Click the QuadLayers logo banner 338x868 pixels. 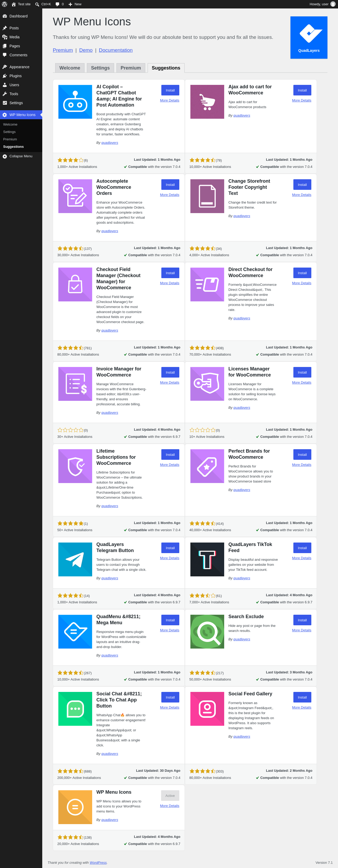pyautogui.click(x=309, y=37)
